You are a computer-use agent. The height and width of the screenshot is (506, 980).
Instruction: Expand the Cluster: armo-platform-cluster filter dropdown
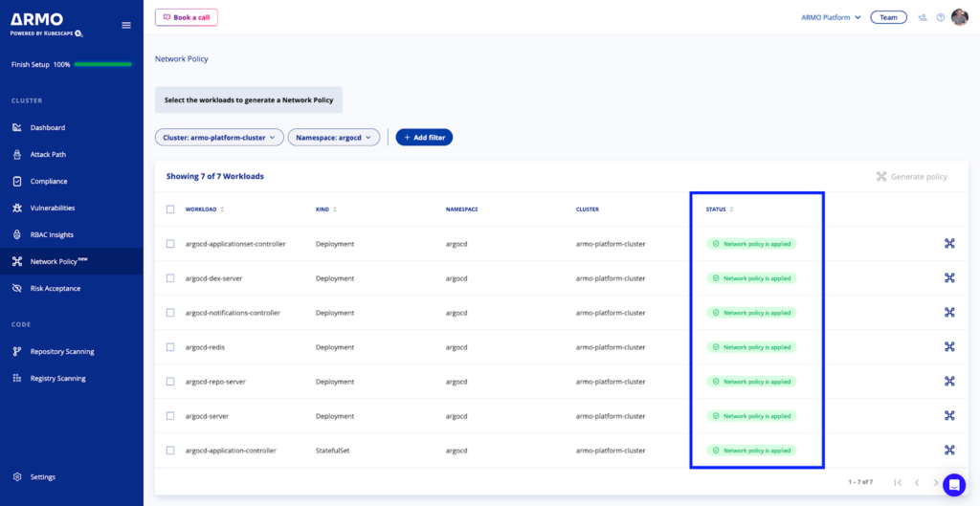(219, 138)
